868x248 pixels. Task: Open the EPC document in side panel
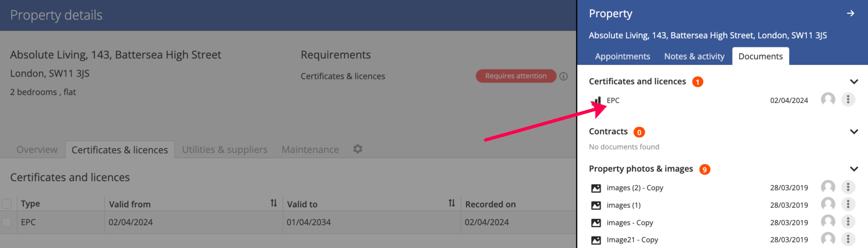pyautogui.click(x=613, y=100)
